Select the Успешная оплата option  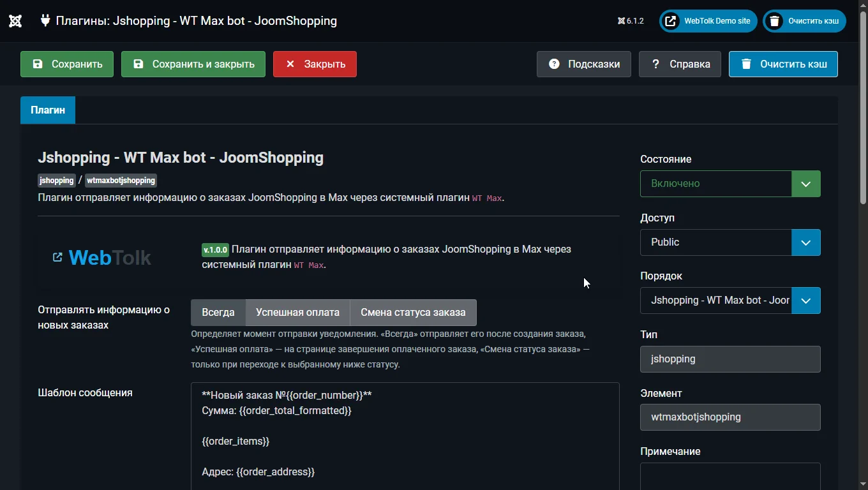click(297, 313)
